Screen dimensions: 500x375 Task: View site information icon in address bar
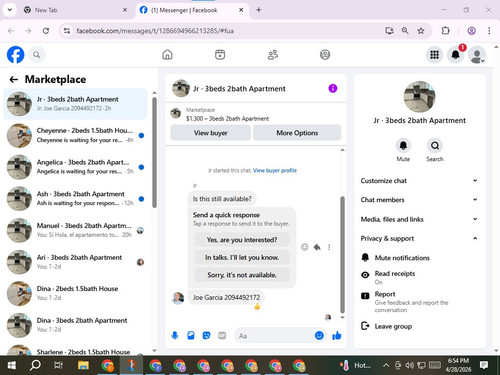tap(67, 31)
